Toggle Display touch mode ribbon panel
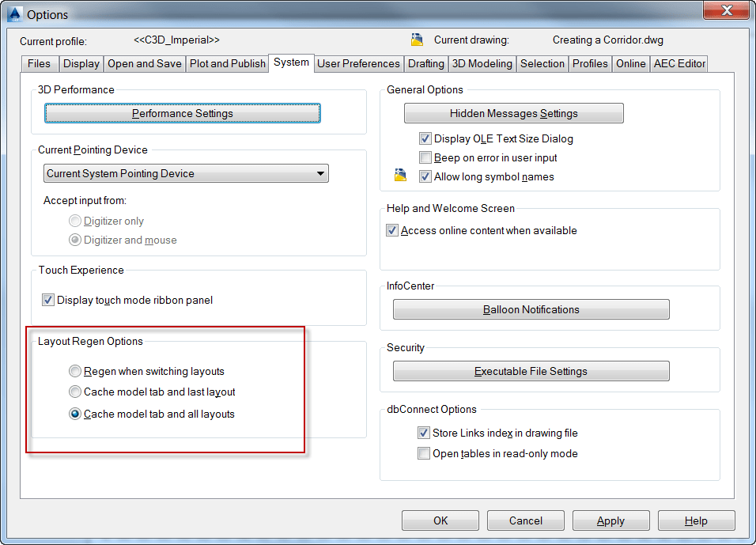Screen dimensions: 756x545 click(48, 300)
